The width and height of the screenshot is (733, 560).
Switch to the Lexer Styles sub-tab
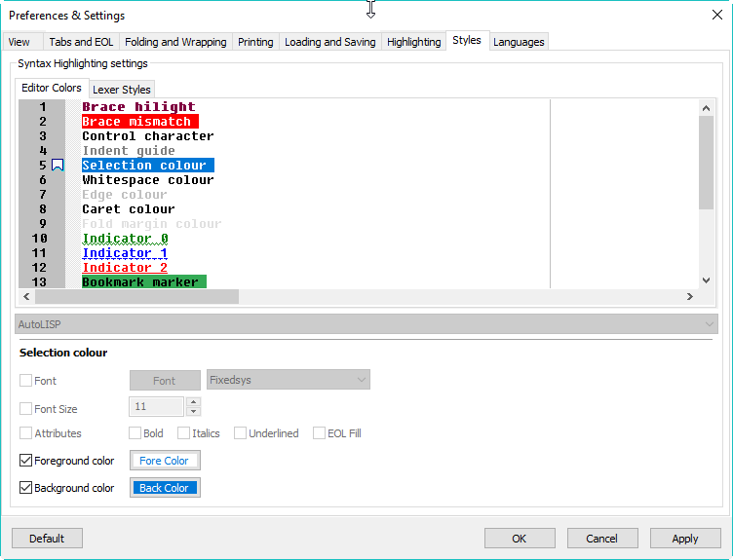[x=122, y=90]
